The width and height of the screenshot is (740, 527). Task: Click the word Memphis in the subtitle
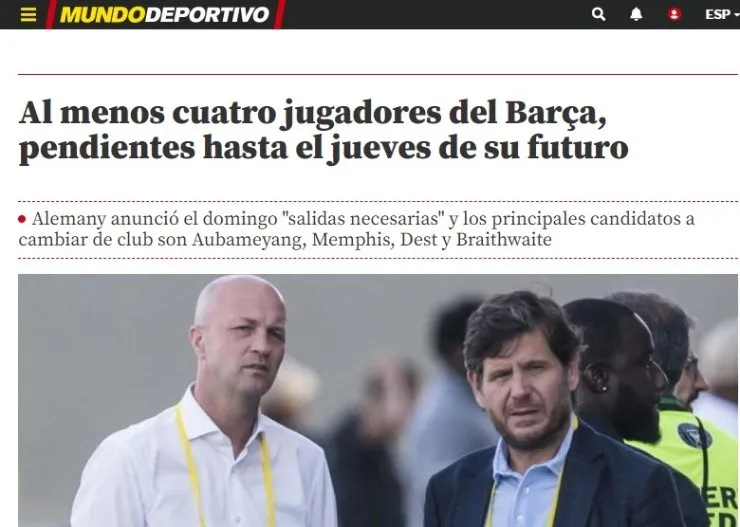point(353,240)
